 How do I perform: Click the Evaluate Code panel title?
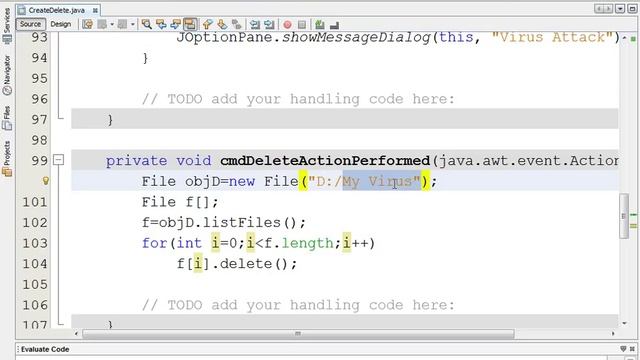[x=45, y=349]
